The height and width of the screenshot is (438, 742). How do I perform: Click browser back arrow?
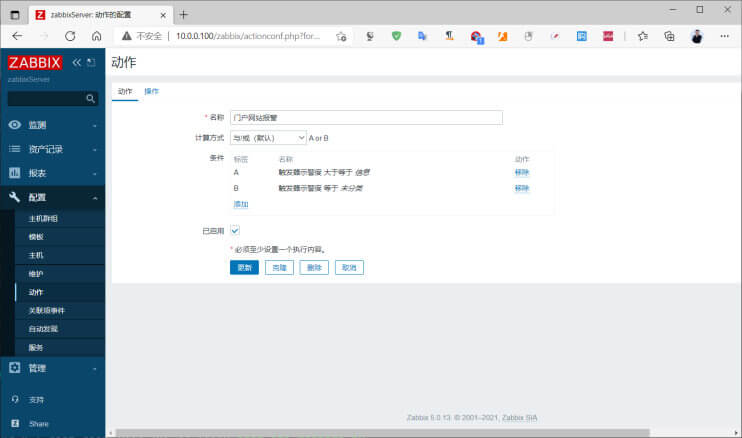(x=18, y=36)
